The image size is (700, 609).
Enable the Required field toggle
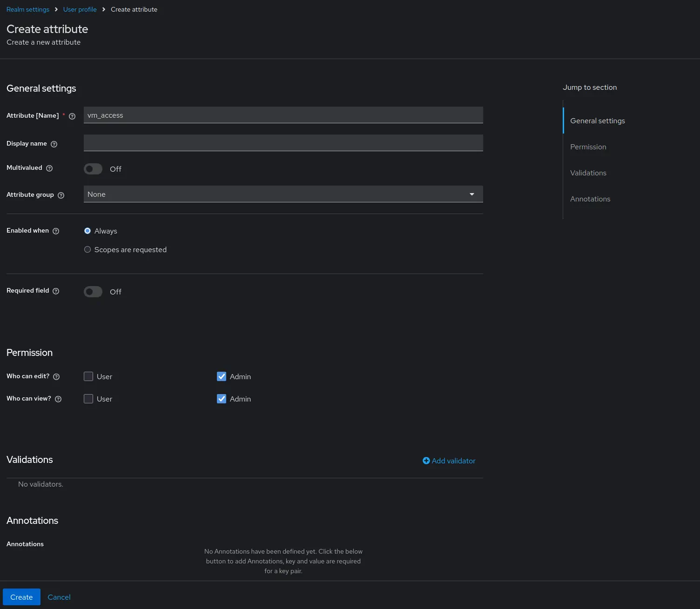point(93,292)
